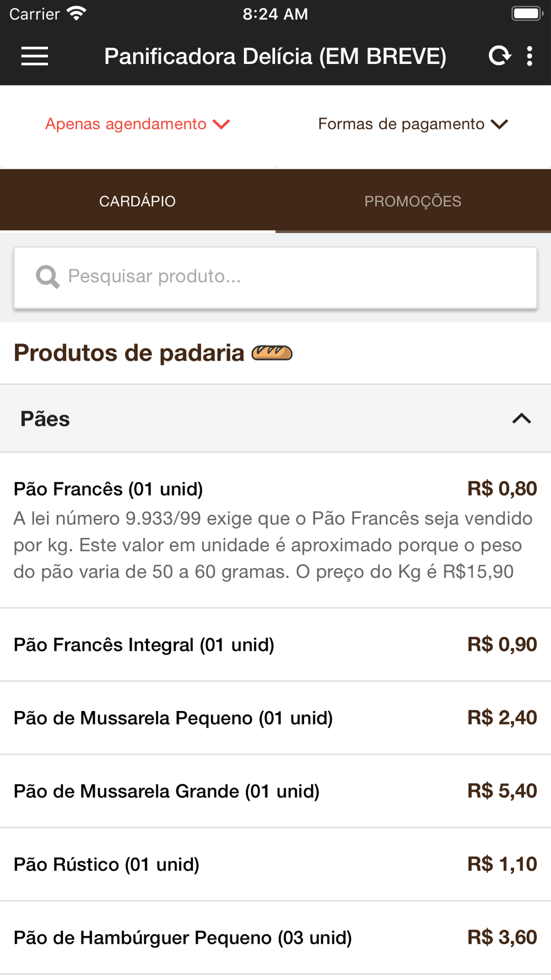Open the hamburger menu
This screenshot has width=551, height=980.
[x=35, y=56]
